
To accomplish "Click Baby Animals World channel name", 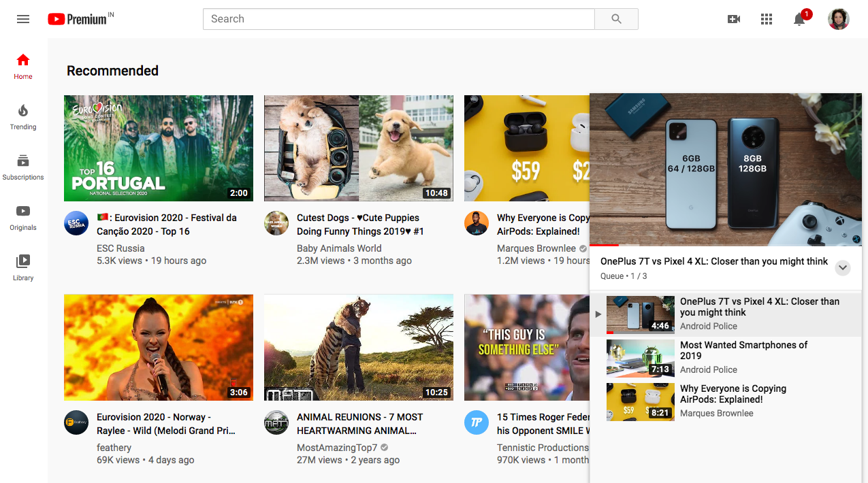I will click(339, 248).
